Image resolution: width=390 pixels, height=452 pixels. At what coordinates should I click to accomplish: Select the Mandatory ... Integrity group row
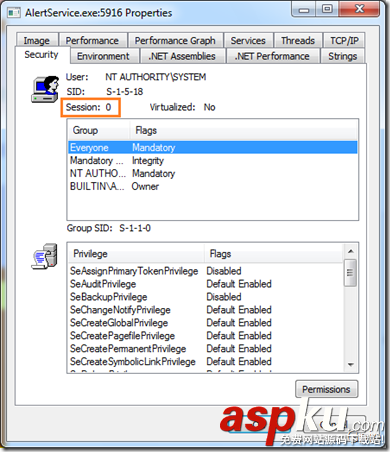click(x=213, y=160)
